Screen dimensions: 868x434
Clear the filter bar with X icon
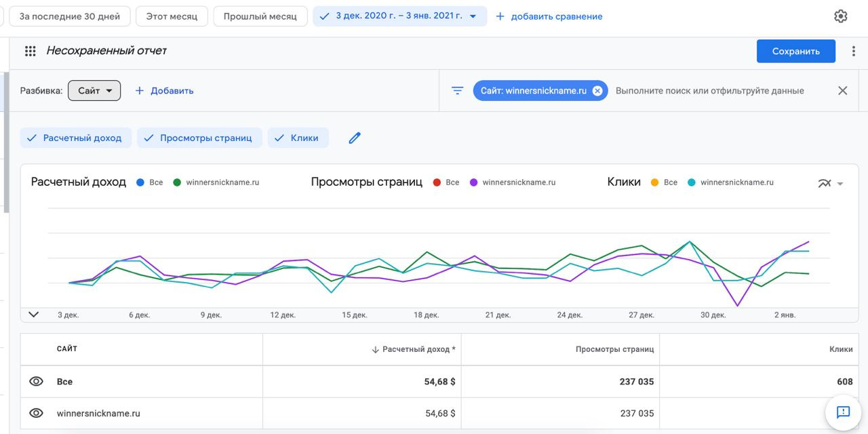tap(842, 91)
